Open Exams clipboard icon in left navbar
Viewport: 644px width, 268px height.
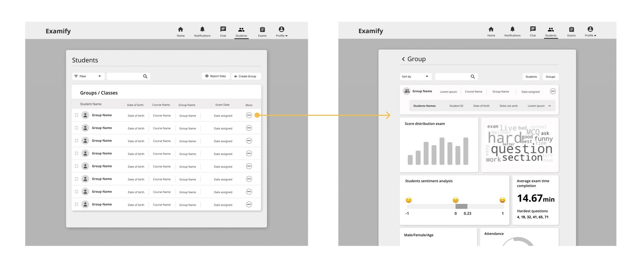(262, 29)
